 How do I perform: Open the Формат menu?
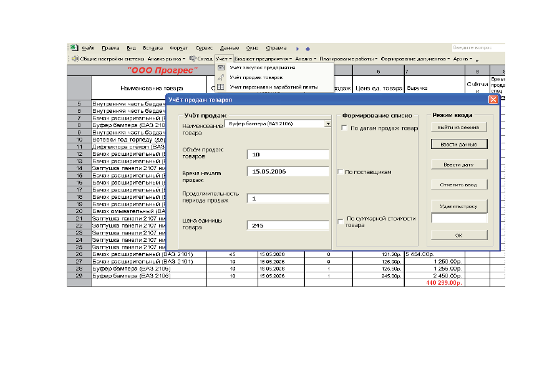178,48
